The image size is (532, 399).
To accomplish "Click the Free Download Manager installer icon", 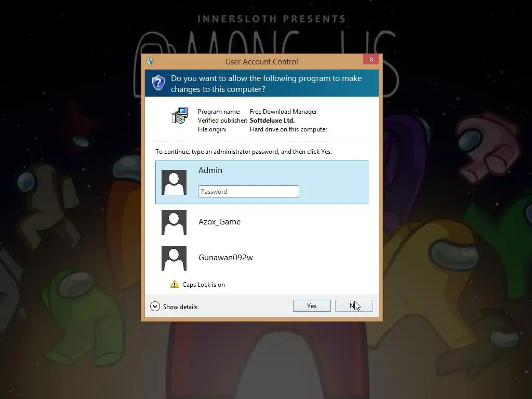I will point(179,116).
